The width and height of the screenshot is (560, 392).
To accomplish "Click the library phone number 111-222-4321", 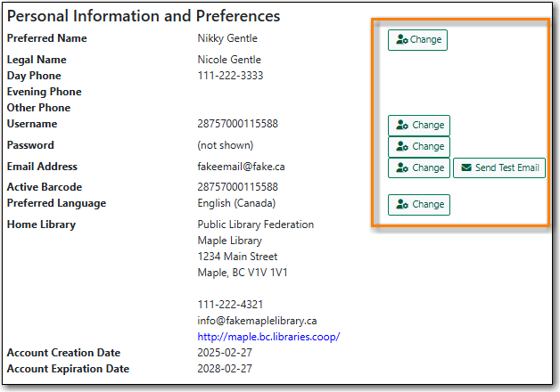I will tap(230, 305).
